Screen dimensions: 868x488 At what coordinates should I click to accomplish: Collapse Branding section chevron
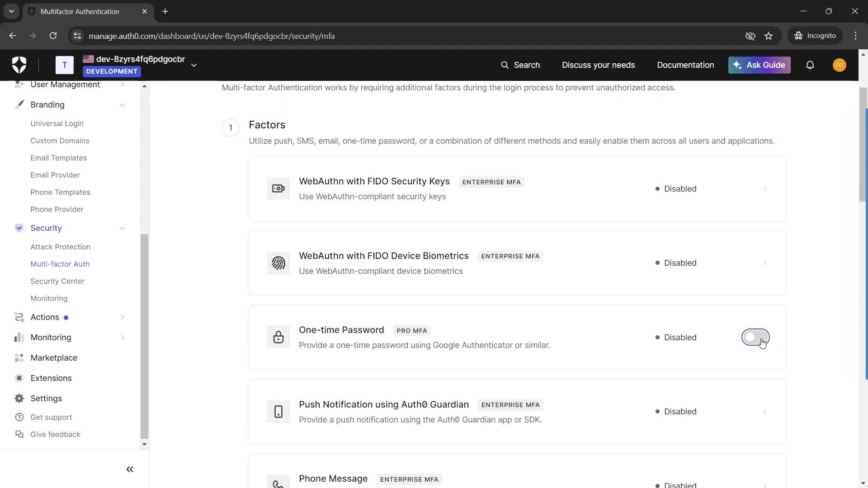(x=123, y=105)
